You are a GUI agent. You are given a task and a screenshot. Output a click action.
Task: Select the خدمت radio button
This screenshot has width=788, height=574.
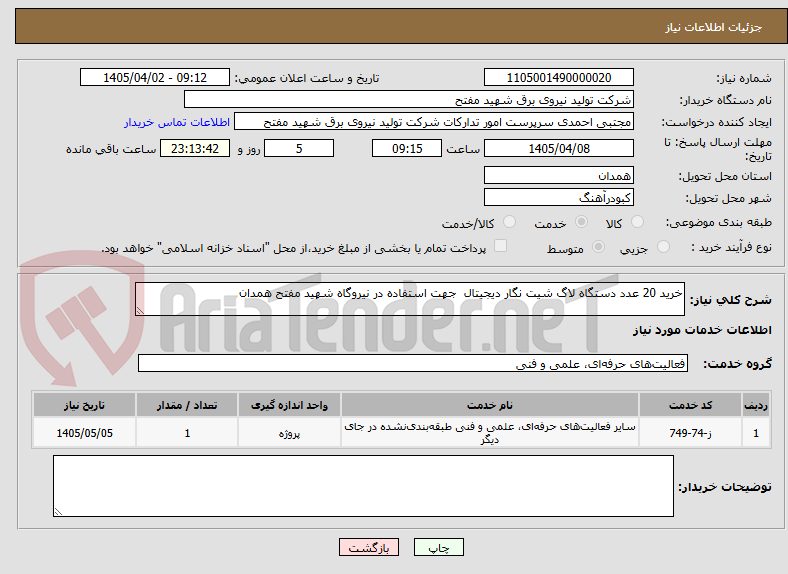tap(581, 222)
